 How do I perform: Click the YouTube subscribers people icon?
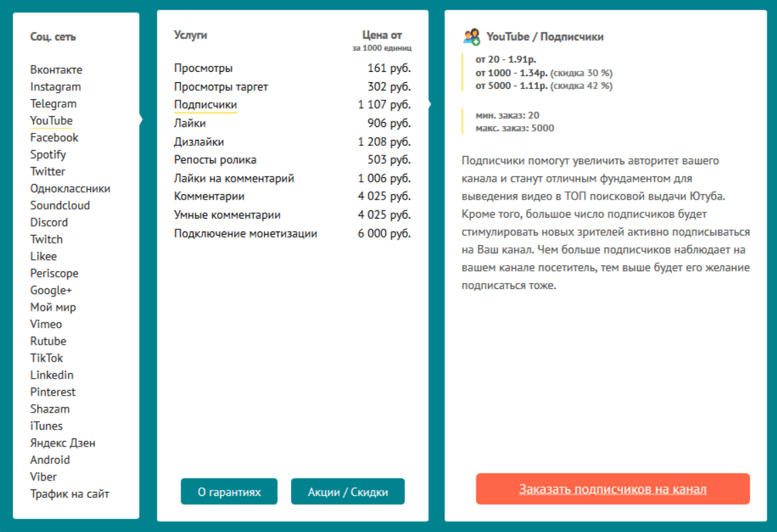(471, 37)
